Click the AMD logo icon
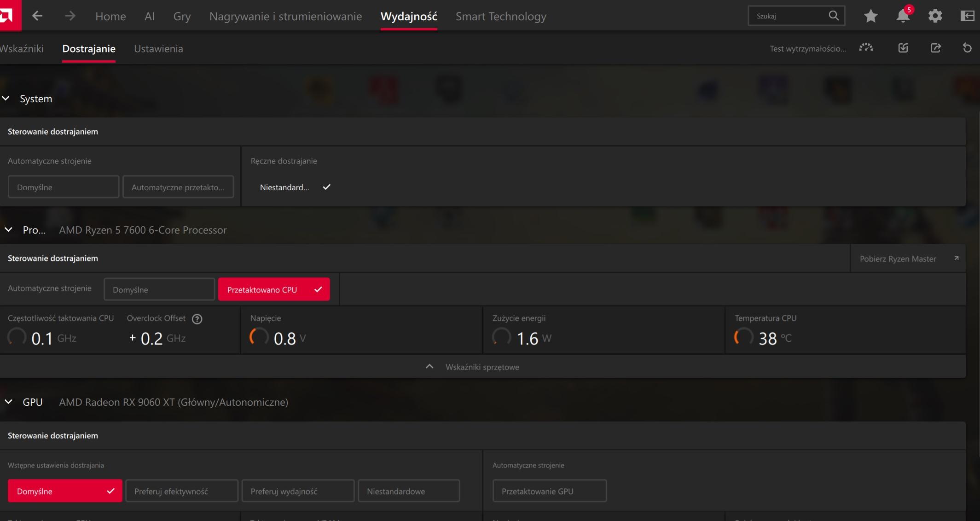The height and width of the screenshot is (521, 980). (x=6, y=16)
